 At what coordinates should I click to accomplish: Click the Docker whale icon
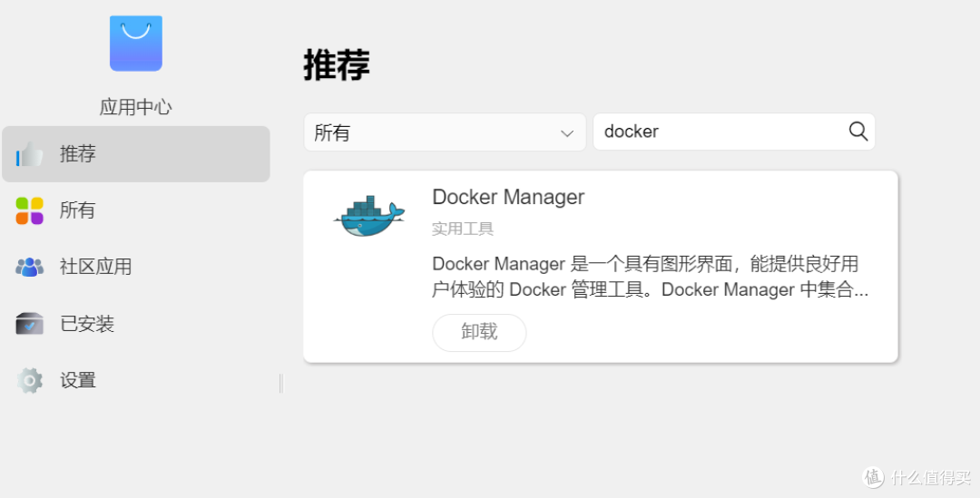tap(368, 216)
